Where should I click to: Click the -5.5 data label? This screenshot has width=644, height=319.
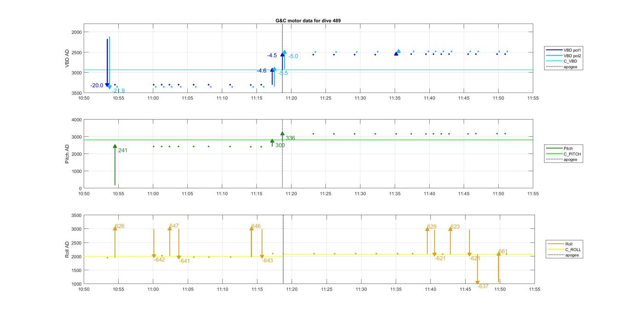(x=283, y=73)
